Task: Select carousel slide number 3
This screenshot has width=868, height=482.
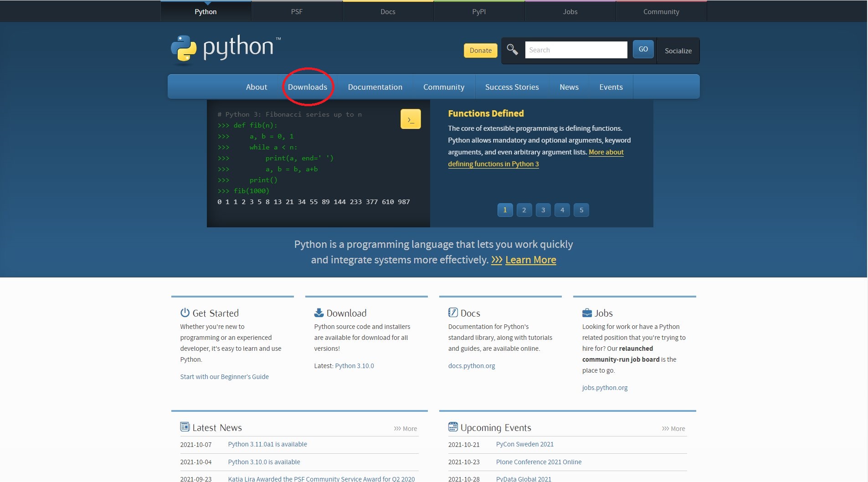Action: [x=543, y=210]
